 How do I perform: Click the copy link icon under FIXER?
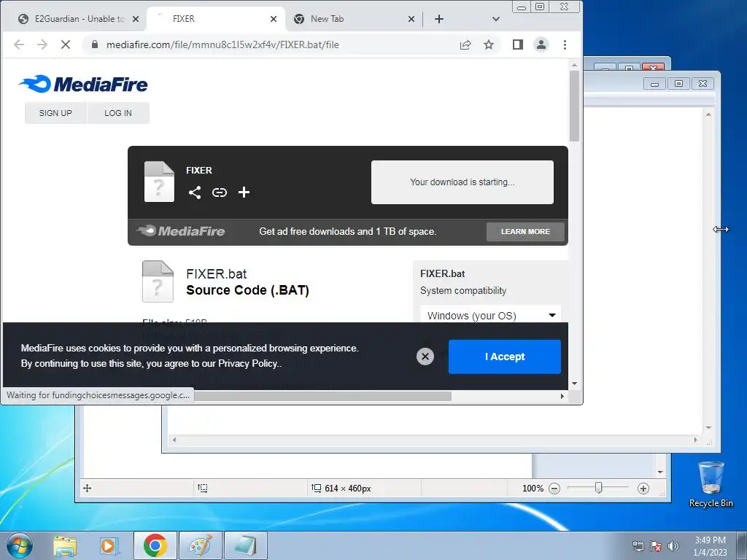[x=219, y=192]
